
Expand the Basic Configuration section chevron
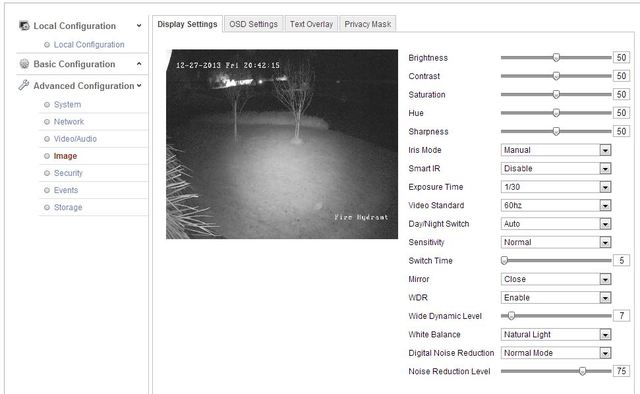pyautogui.click(x=139, y=64)
